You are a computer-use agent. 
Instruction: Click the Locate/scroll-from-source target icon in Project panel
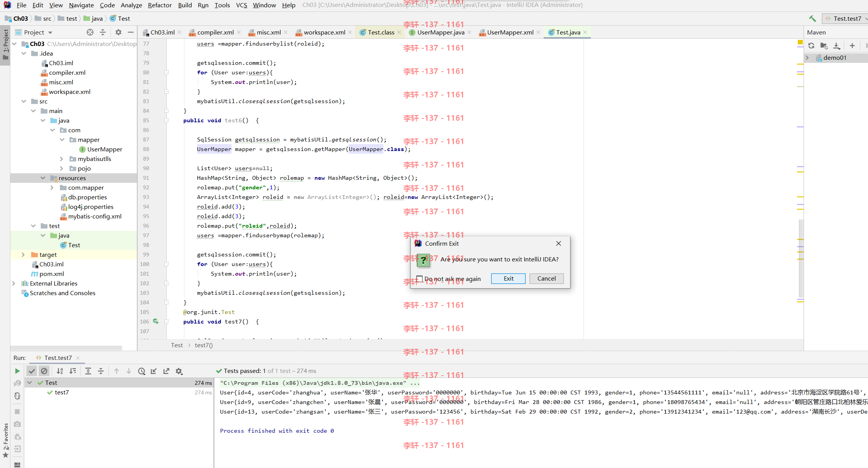click(90, 32)
